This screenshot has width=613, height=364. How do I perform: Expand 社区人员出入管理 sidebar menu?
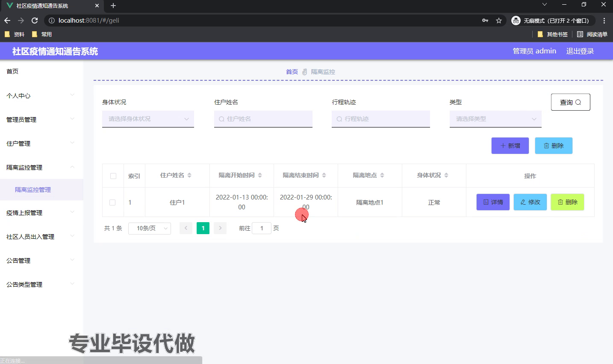click(x=41, y=237)
